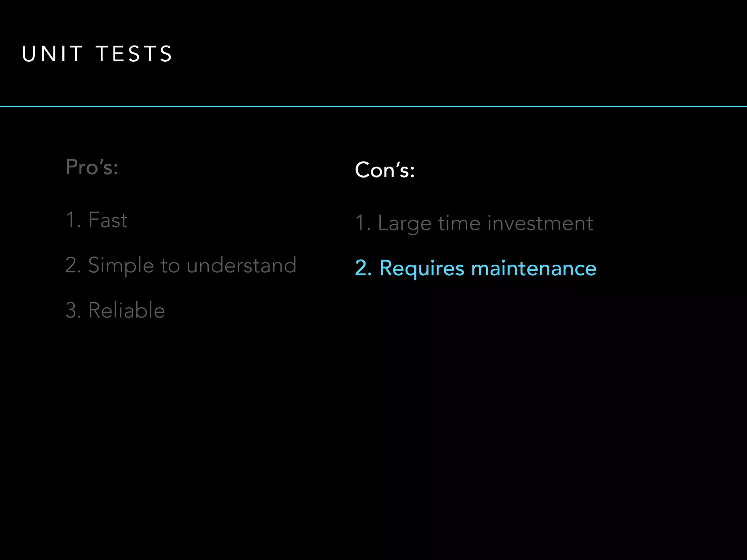The width and height of the screenshot is (747, 560).
Task: Select the Pro's: heading
Action: pos(92,167)
